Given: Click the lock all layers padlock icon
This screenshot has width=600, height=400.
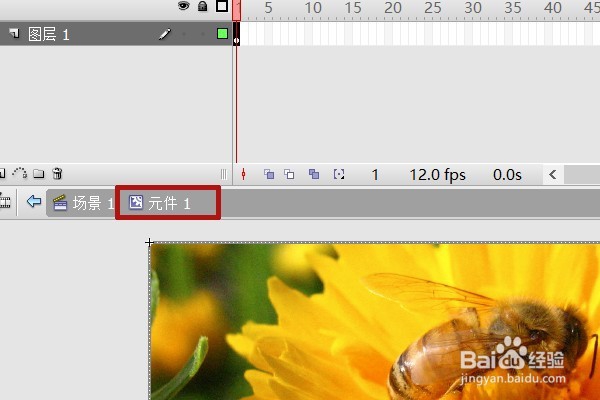Looking at the screenshot, I should 202,6.
